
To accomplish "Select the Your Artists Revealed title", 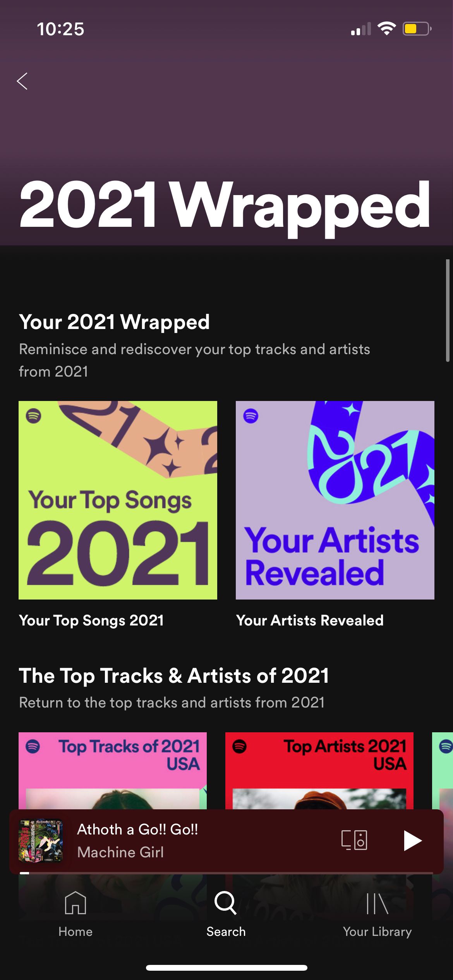I will (310, 620).
